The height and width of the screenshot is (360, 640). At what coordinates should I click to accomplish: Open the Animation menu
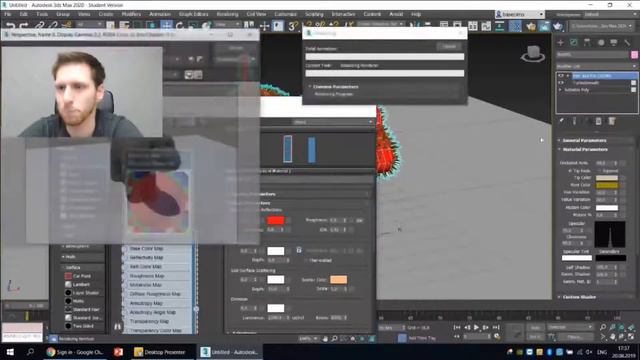point(160,14)
